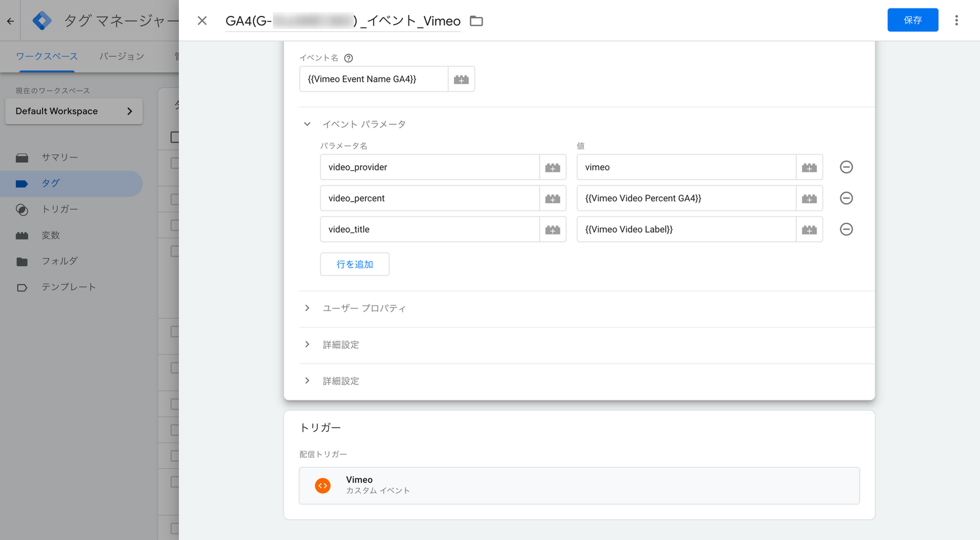Insert variable for Vimeo Video Label value
This screenshot has width=980, height=540.
pos(809,230)
